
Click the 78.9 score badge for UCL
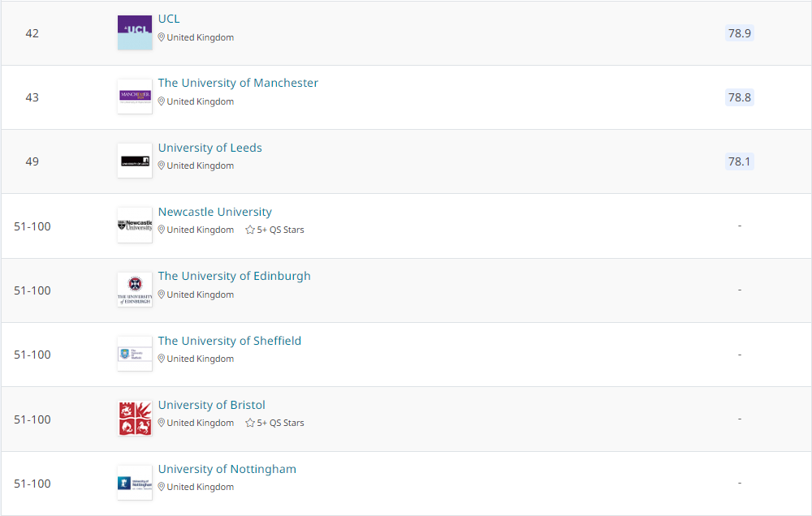(740, 33)
